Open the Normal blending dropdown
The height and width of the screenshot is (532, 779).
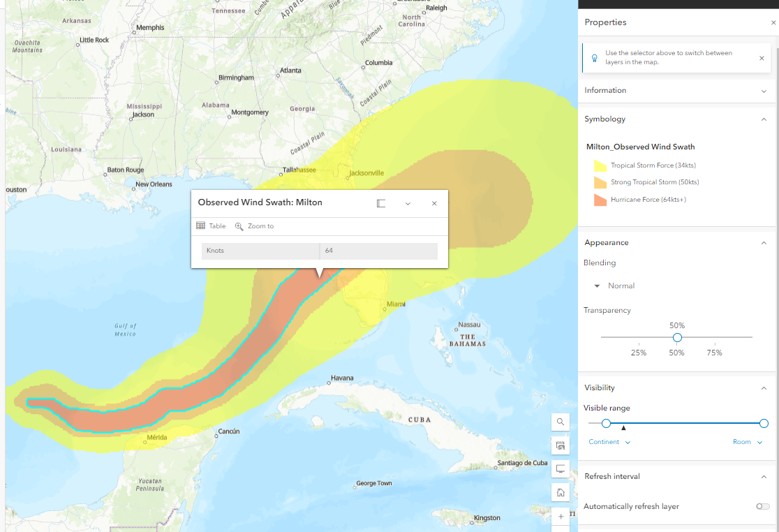(612, 286)
